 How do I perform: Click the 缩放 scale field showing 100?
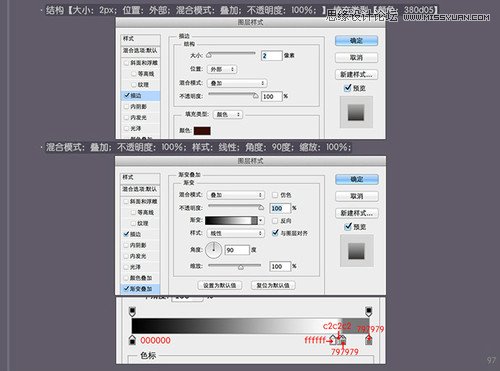pyautogui.click(x=280, y=266)
